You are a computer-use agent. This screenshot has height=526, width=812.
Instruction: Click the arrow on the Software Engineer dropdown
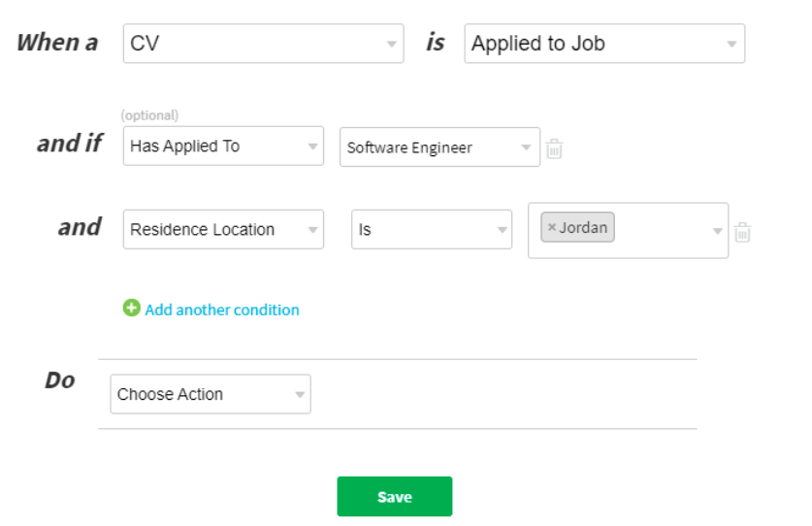coord(527,148)
